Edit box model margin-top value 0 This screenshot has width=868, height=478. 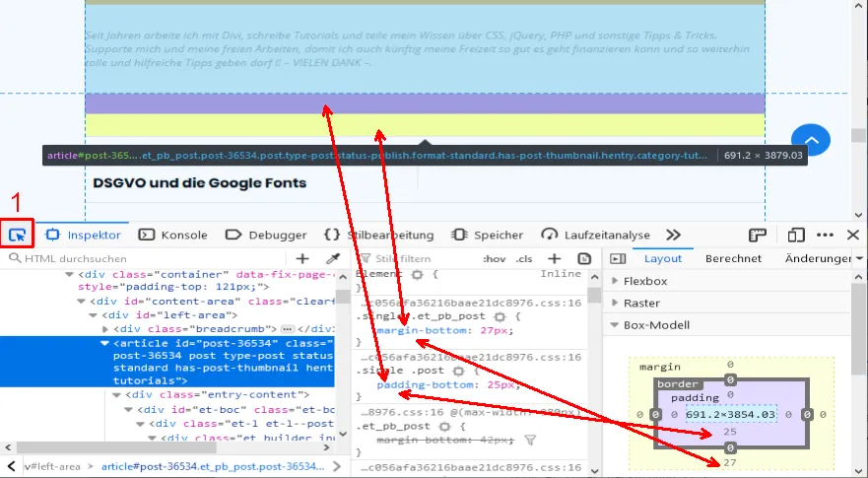[730, 365]
